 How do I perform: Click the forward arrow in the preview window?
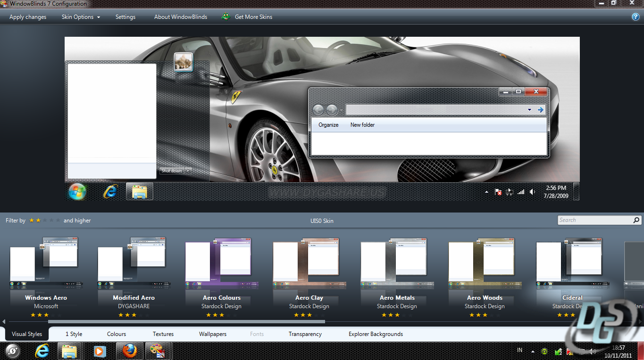(x=332, y=110)
